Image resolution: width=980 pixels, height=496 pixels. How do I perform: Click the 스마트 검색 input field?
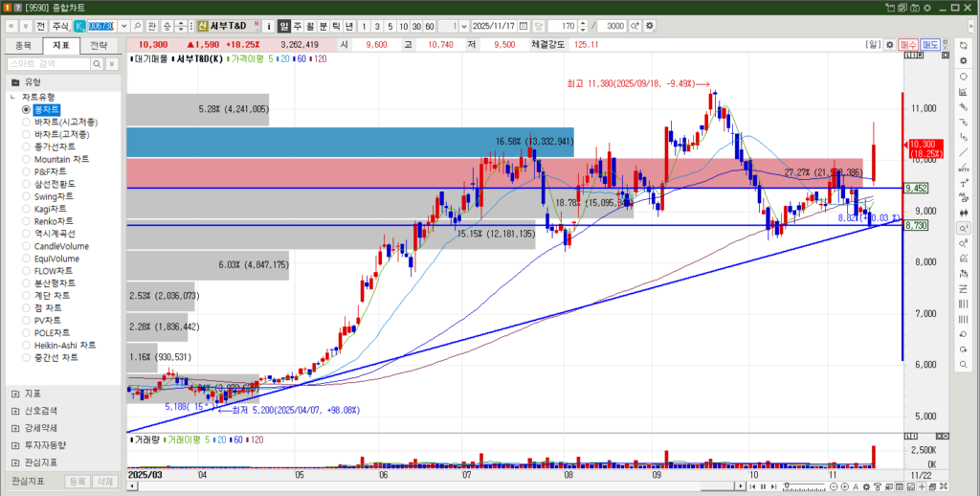point(47,63)
